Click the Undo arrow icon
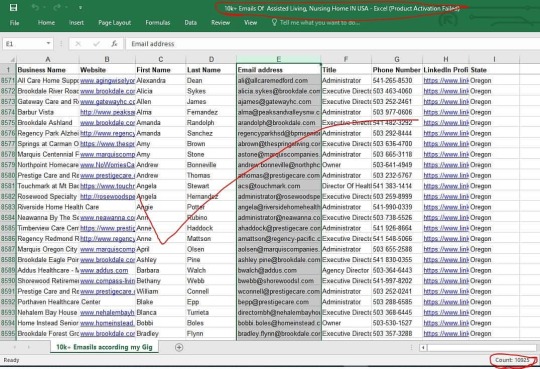The width and height of the screenshot is (540, 369). [x=35, y=7]
